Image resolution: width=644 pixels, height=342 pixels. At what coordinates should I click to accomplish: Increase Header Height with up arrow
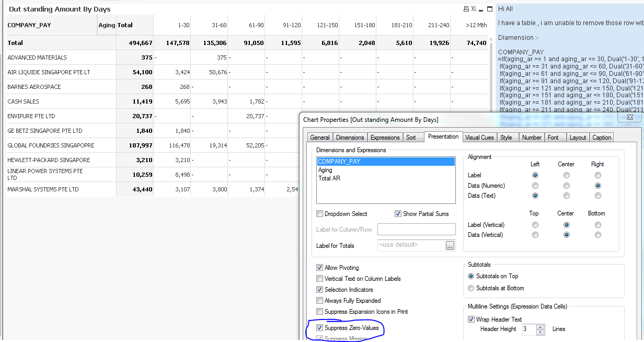coord(540,326)
